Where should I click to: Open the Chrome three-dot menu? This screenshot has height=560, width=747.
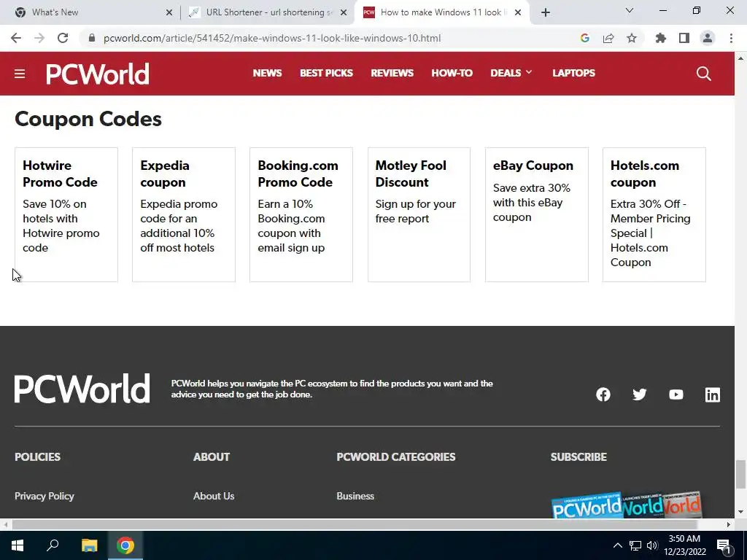point(731,38)
